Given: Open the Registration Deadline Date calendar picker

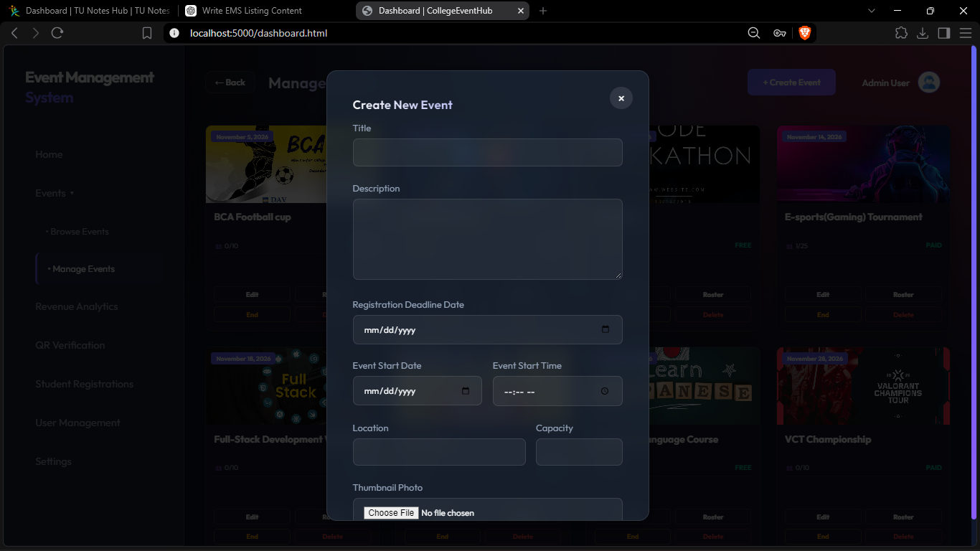Looking at the screenshot, I should [x=606, y=330].
